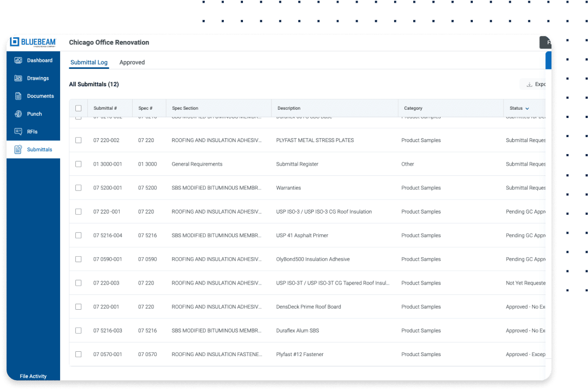
Task: Open the Dashboard sidebar icon
Action: click(18, 61)
